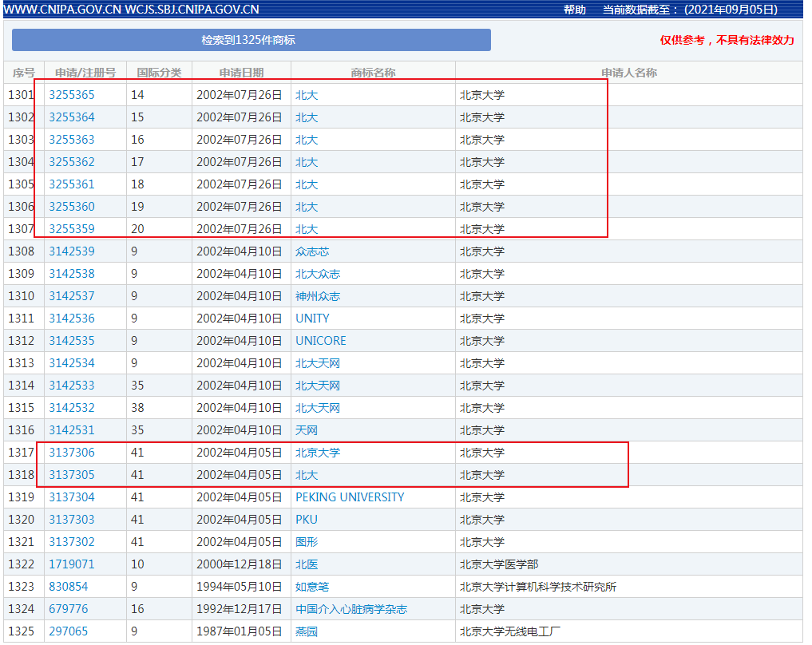
Task: Open the 北医 trademark link
Action: pos(307,564)
